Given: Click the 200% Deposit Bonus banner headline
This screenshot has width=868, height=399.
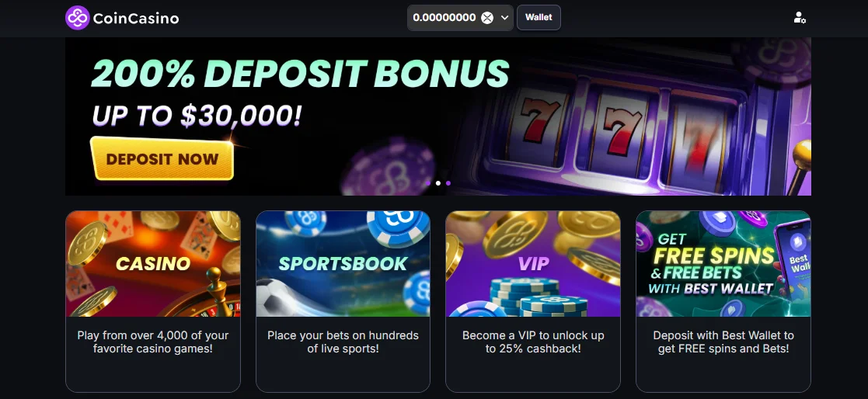Looking at the screenshot, I should pyautogui.click(x=300, y=73).
